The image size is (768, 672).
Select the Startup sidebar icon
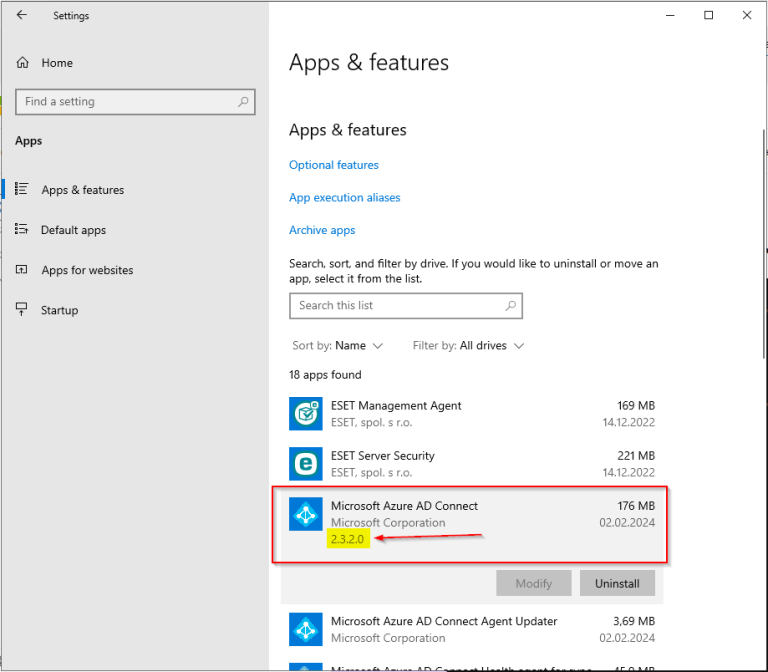click(x=22, y=309)
